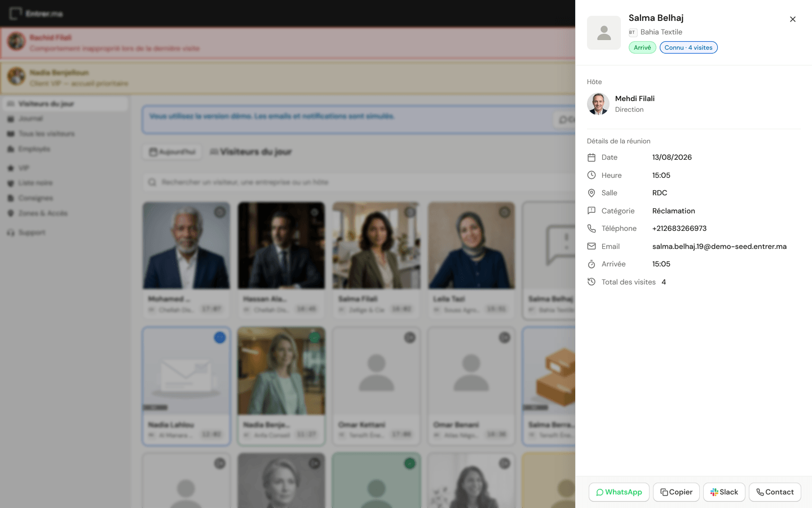Click the "Connu · 4 visites" badge
812x508 pixels.
(x=689, y=47)
